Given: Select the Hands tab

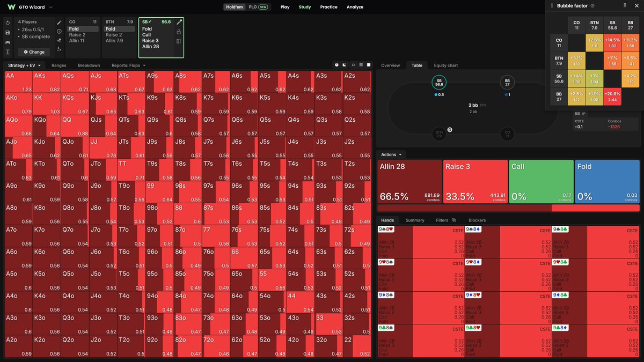Looking at the screenshot, I should click(x=387, y=220).
